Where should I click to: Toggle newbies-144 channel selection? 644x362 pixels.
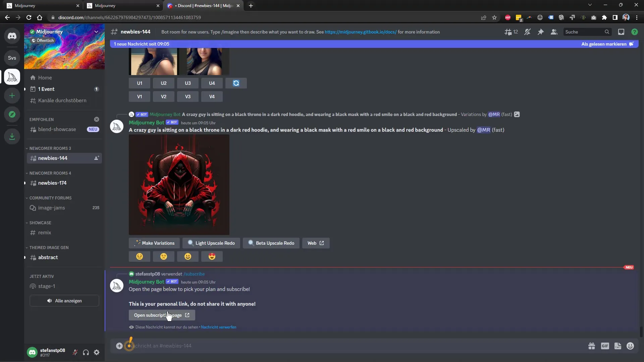[x=53, y=158]
